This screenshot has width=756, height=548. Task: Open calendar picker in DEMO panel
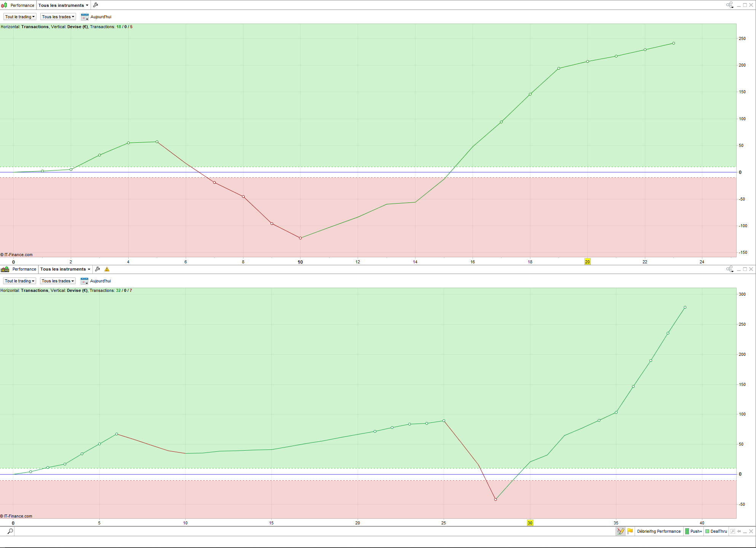[x=84, y=281]
